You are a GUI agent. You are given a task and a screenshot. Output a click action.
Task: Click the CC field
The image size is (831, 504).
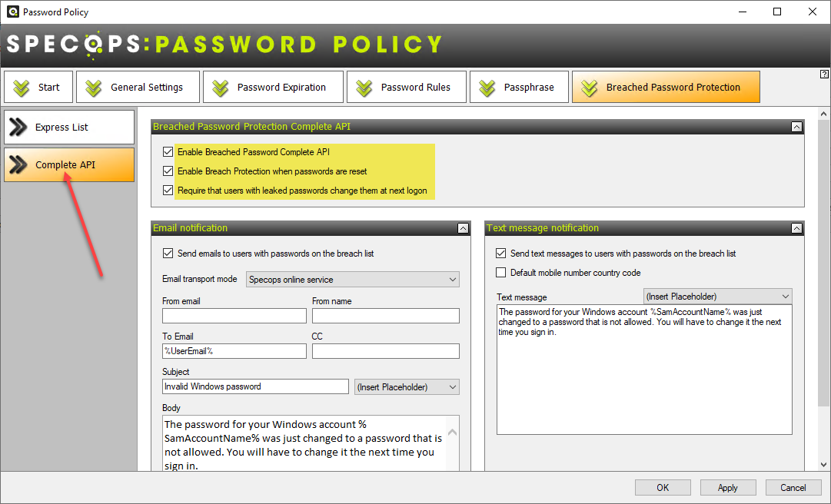385,351
